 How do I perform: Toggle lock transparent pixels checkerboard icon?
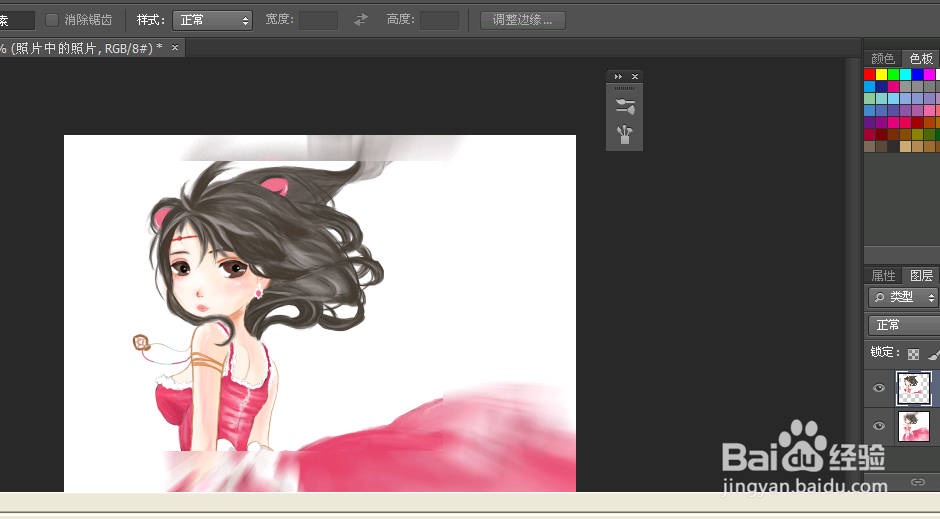click(x=913, y=354)
